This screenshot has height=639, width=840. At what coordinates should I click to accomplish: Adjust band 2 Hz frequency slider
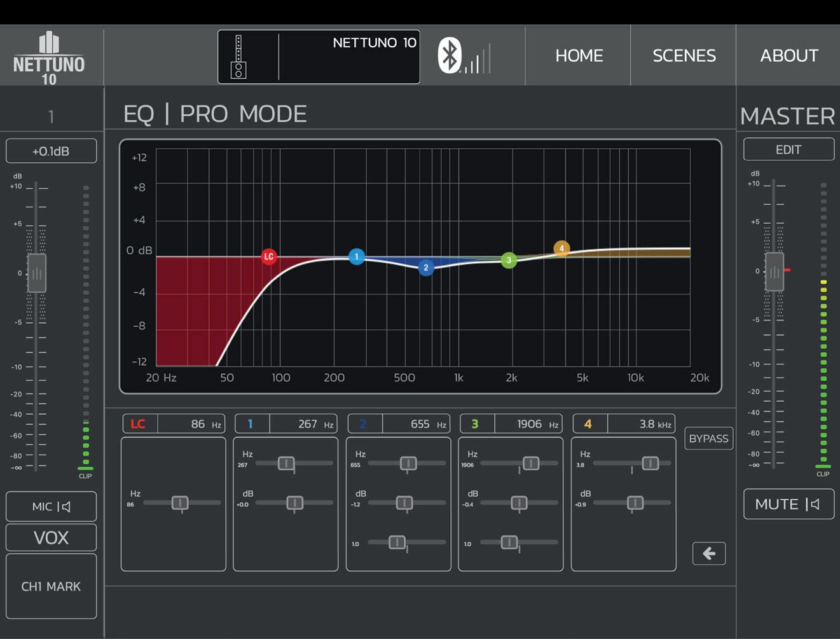click(408, 464)
